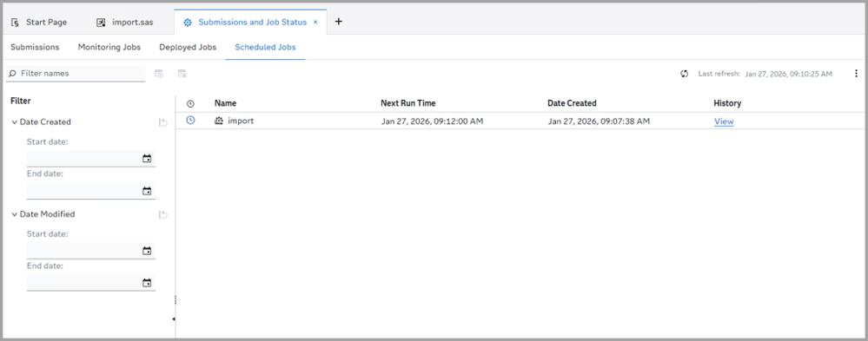Image resolution: width=868 pixels, height=341 pixels.
Task: Select the import job row name
Action: [x=241, y=121]
